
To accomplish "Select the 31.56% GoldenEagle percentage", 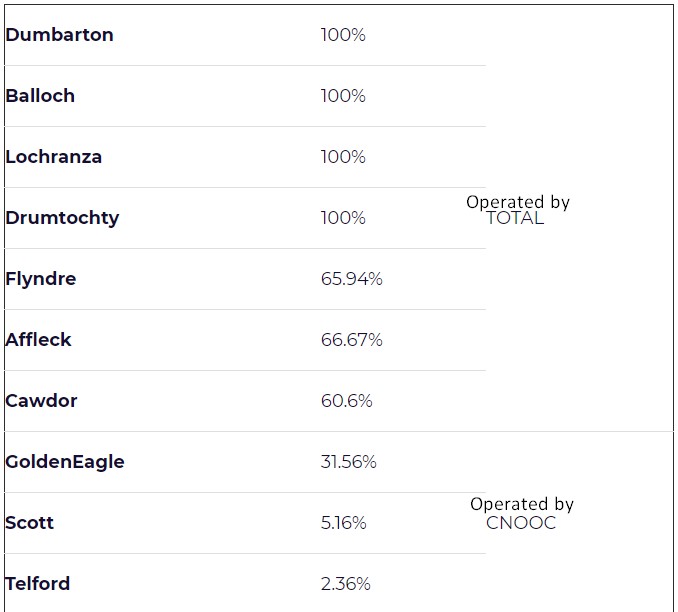I will pos(348,462).
